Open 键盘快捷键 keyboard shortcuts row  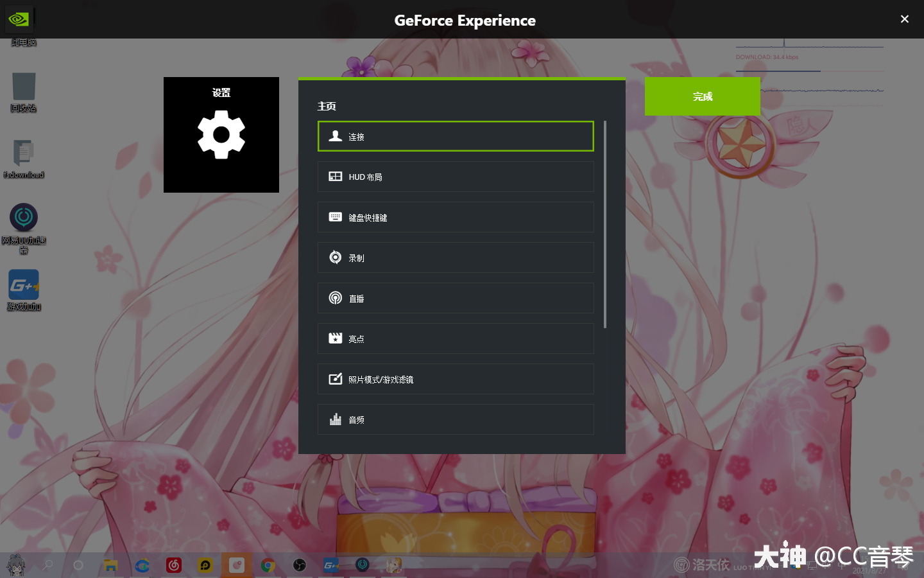point(456,217)
